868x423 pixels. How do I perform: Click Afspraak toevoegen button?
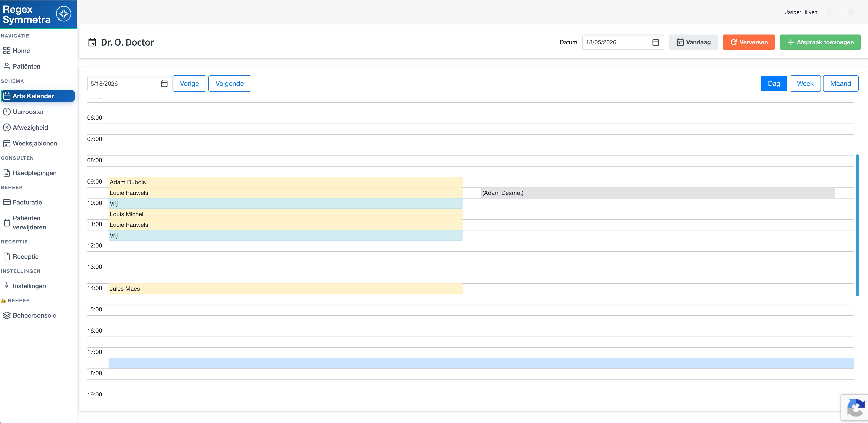coord(820,42)
